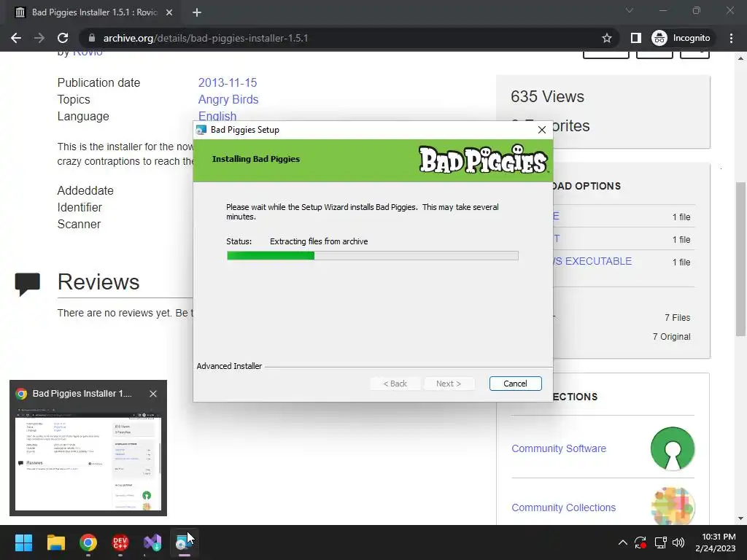Open Chrome side panel icon
This screenshot has width=747, height=560.
(635, 38)
